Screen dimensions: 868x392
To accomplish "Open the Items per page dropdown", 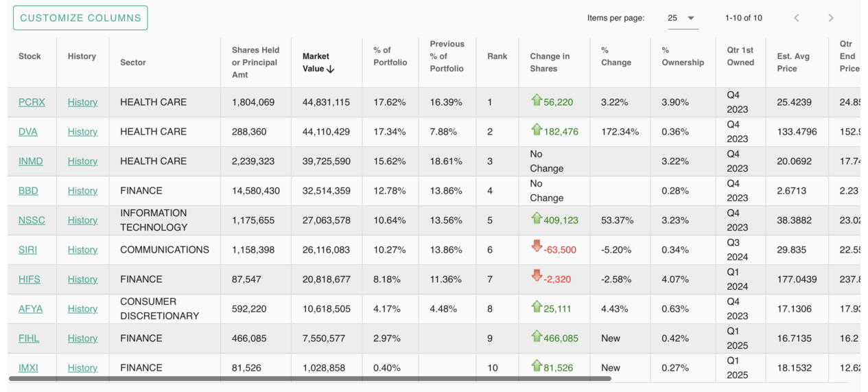I will [x=681, y=19].
